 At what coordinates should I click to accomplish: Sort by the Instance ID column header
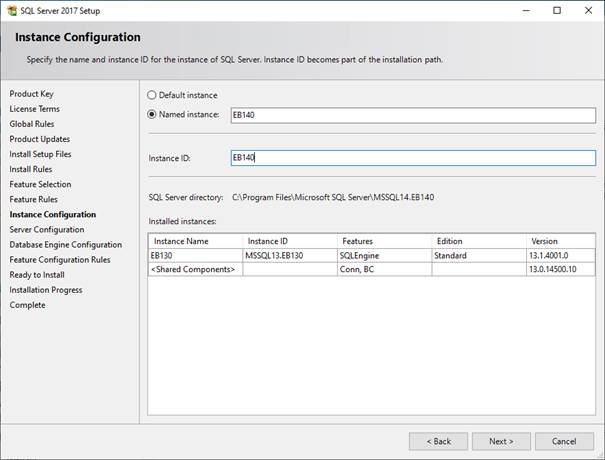coord(290,241)
